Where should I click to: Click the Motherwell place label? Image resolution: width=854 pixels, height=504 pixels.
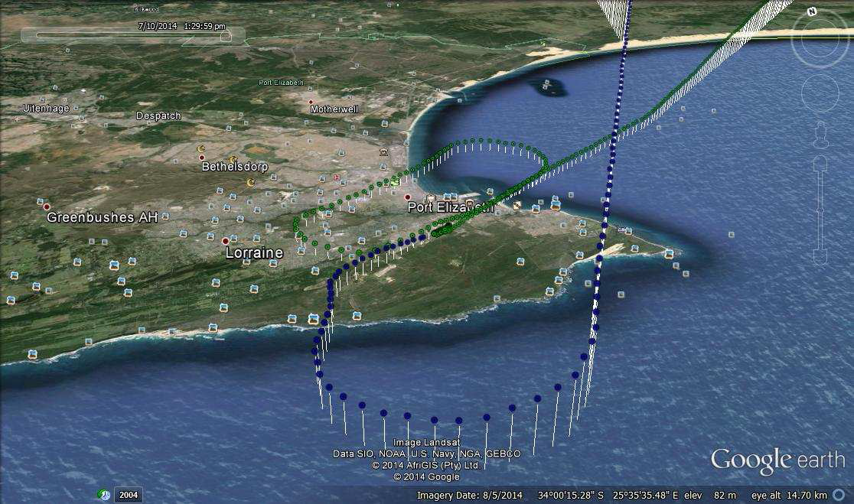click(334, 109)
